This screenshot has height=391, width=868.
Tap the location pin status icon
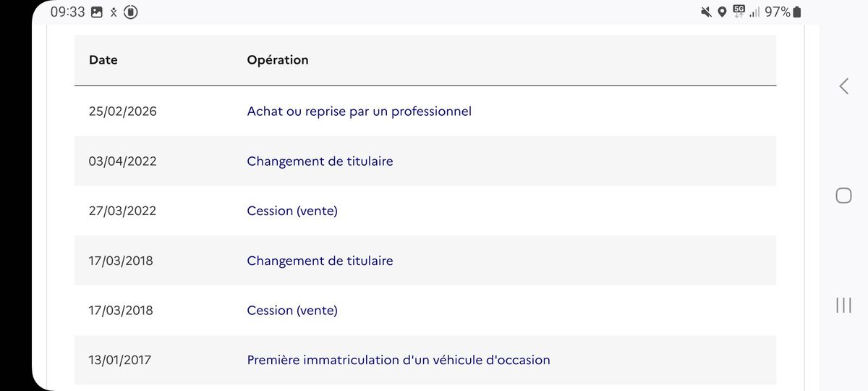(722, 12)
